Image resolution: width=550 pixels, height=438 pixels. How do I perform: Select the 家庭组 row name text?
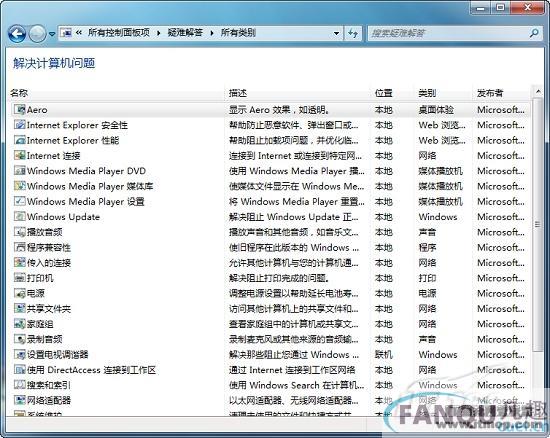click(40, 324)
